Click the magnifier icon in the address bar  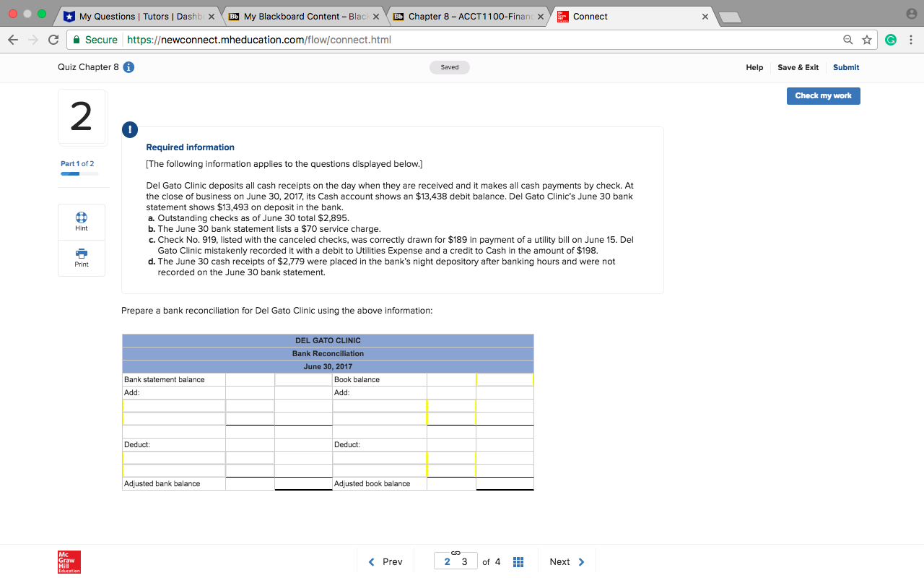(x=847, y=40)
